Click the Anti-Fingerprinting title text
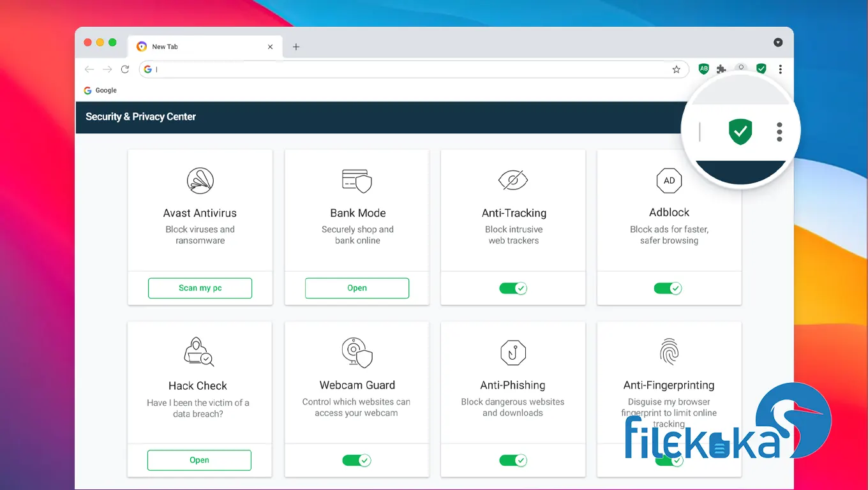The height and width of the screenshot is (490, 868). click(669, 385)
